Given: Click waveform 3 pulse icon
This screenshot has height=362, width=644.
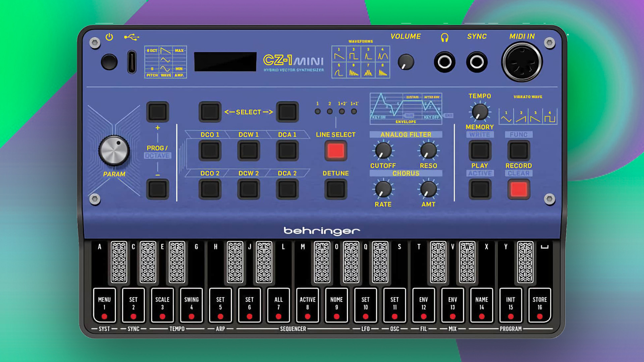Looking at the screenshot, I should pos(368,54).
